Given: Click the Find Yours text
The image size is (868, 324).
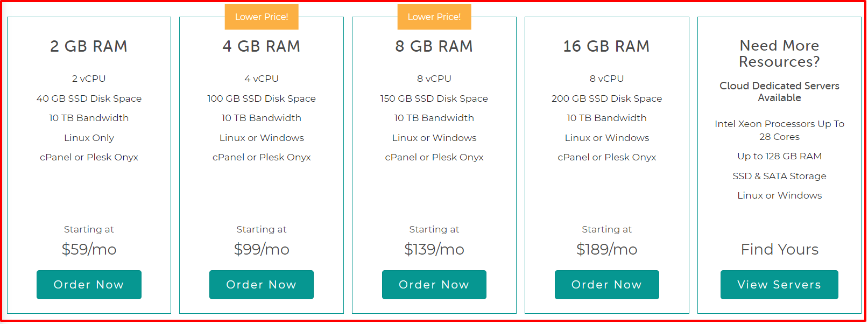Looking at the screenshot, I should (x=779, y=249).
